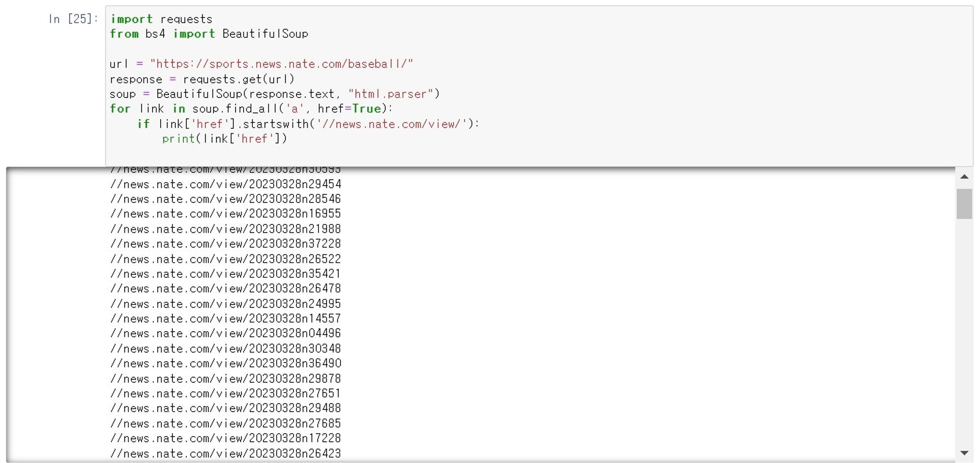Click the output scrollbar down arrow
The height and width of the screenshot is (463, 980).
tap(964, 453)
